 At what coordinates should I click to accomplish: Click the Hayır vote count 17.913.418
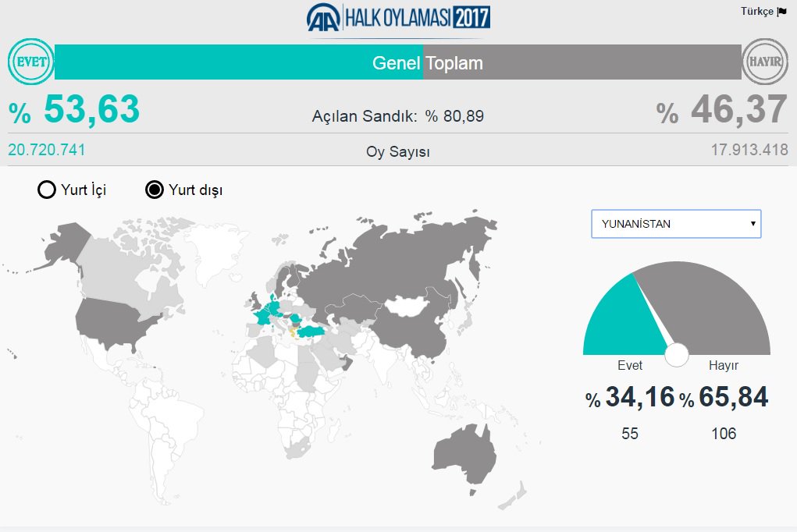749,150
